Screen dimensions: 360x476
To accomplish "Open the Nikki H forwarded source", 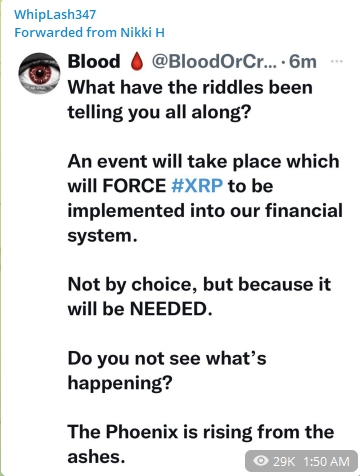I will coord(142,32).
